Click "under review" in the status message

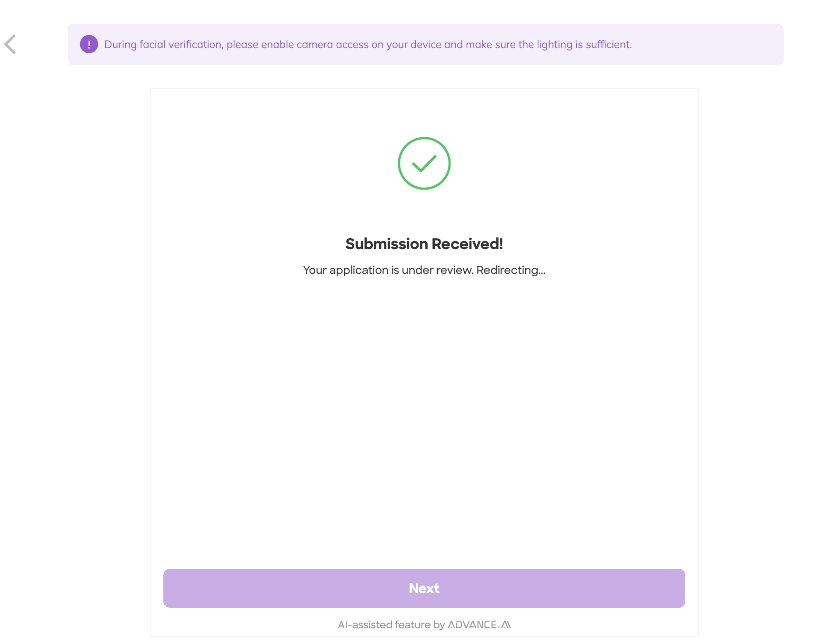437,270
